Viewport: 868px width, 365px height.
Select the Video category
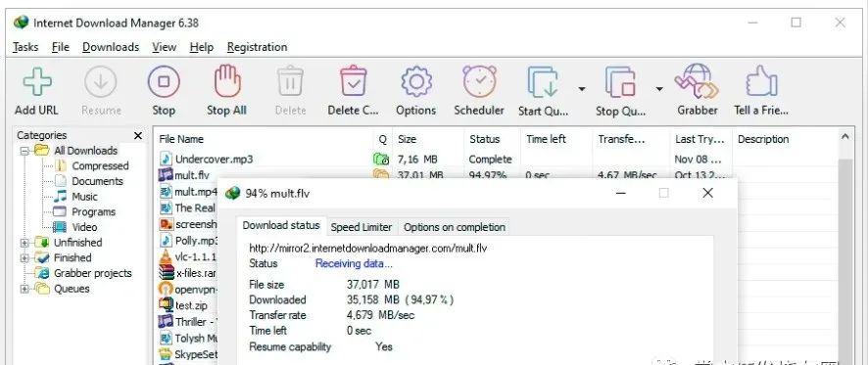click(84, 227)
